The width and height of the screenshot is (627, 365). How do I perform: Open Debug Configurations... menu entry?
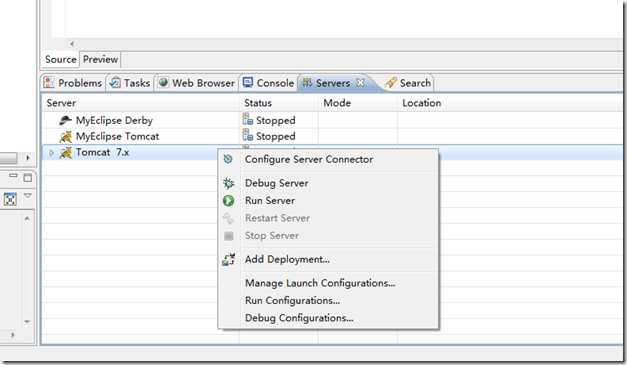click(x=299, y=318)
